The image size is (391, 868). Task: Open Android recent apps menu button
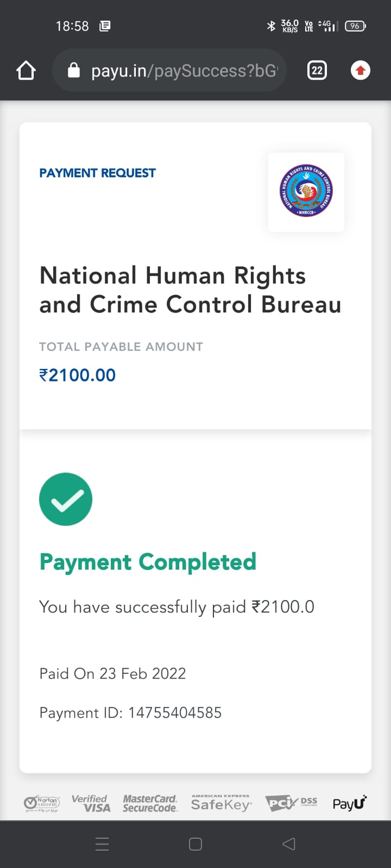click(102, 844)
